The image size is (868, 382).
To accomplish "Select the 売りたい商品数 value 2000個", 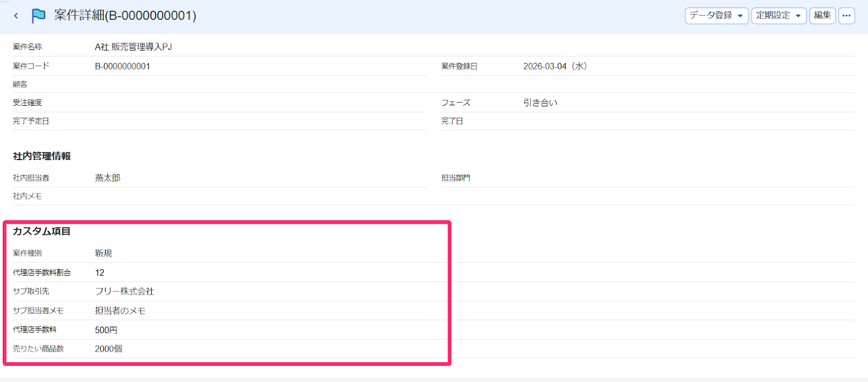I will click(108, 349).
